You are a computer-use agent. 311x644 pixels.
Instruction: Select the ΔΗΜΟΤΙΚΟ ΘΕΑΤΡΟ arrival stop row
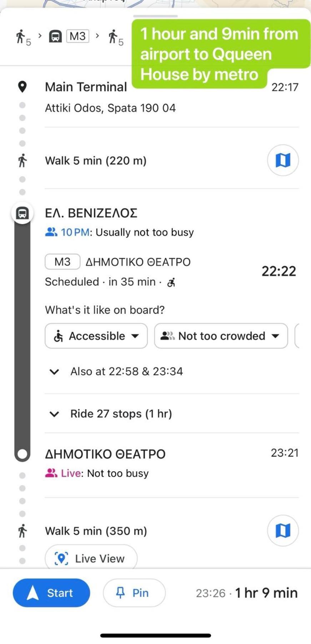tap(172, 463)
